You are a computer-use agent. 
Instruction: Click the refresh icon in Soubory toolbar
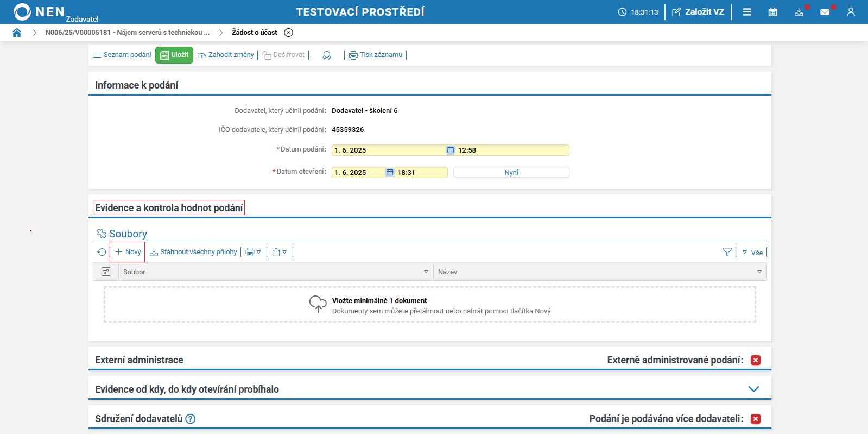click(102, 252)
